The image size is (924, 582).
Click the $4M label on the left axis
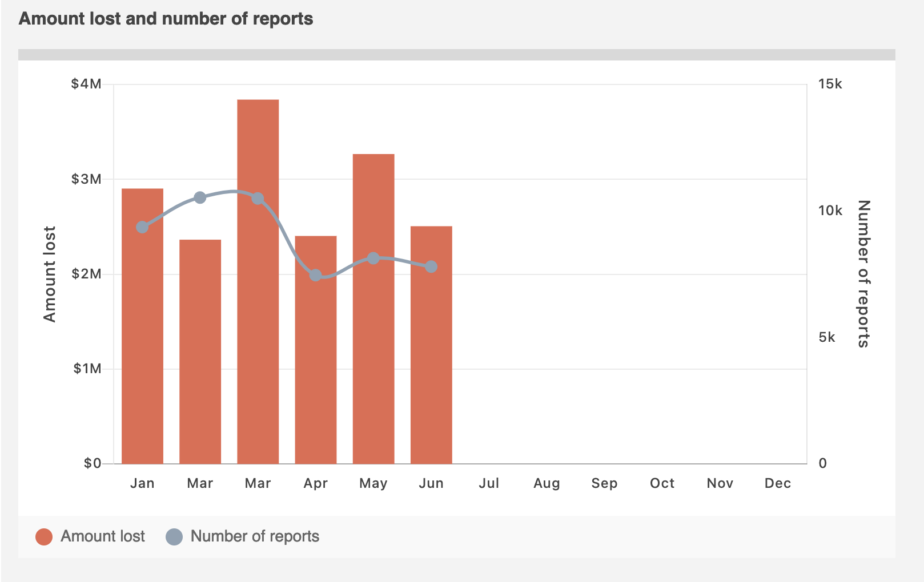(86, 84)
